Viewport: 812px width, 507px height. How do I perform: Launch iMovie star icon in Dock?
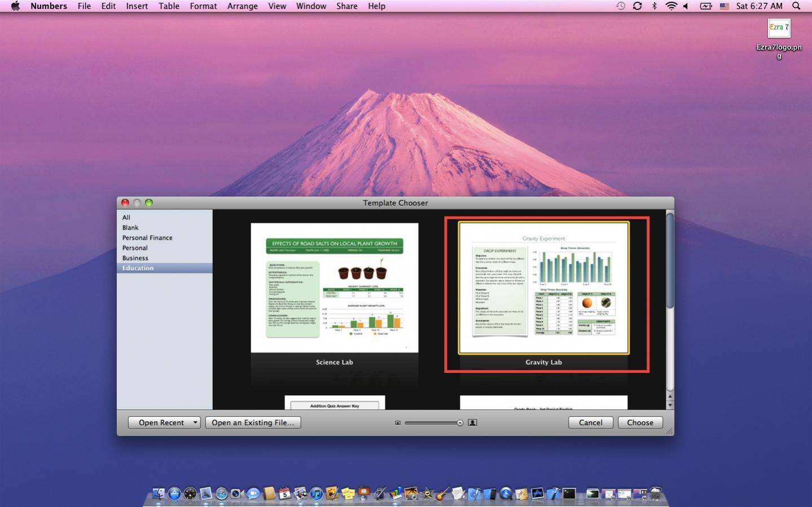tap(427, 494)
